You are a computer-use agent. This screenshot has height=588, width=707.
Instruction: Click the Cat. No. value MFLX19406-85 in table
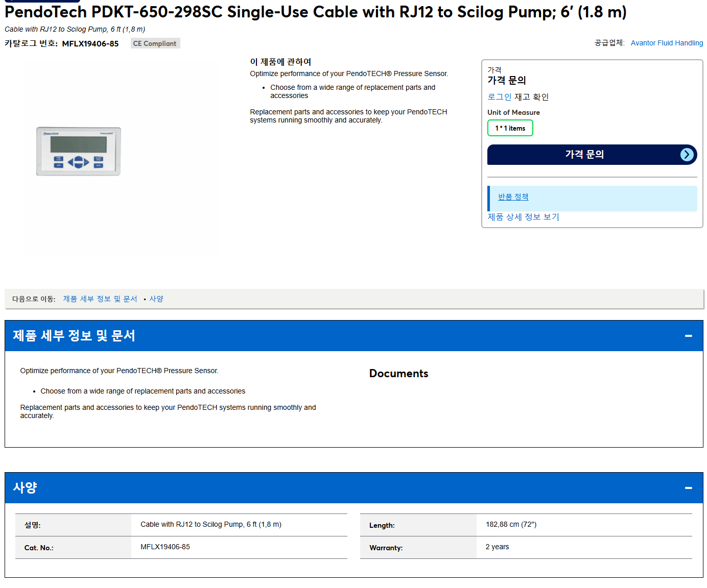[x=165, y=547]
